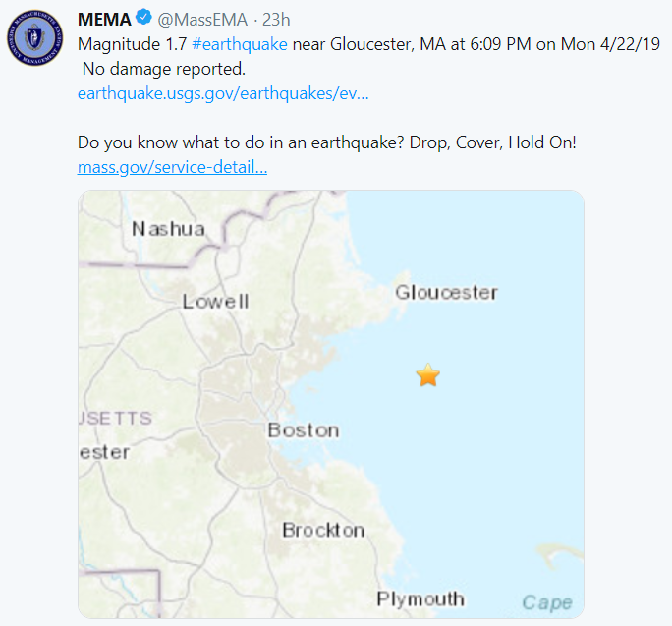
Task: Click the "No damage reported." text
Action: click(x=165, y=70)
